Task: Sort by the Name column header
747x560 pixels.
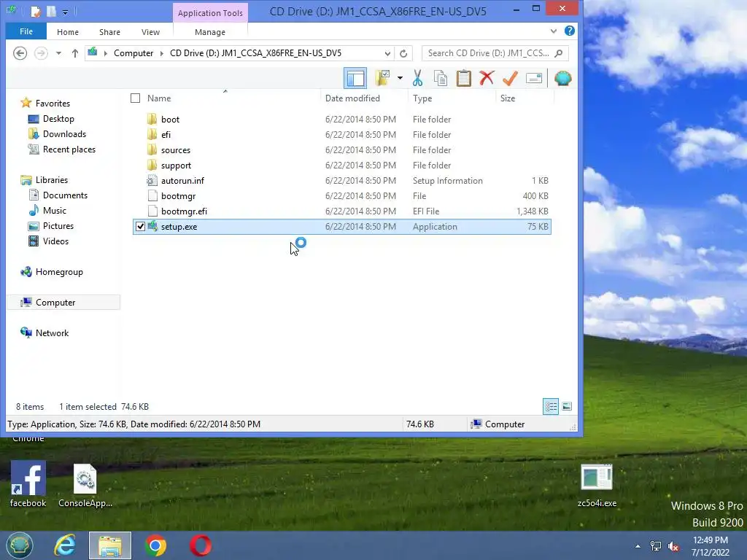Action: [159, 98]
